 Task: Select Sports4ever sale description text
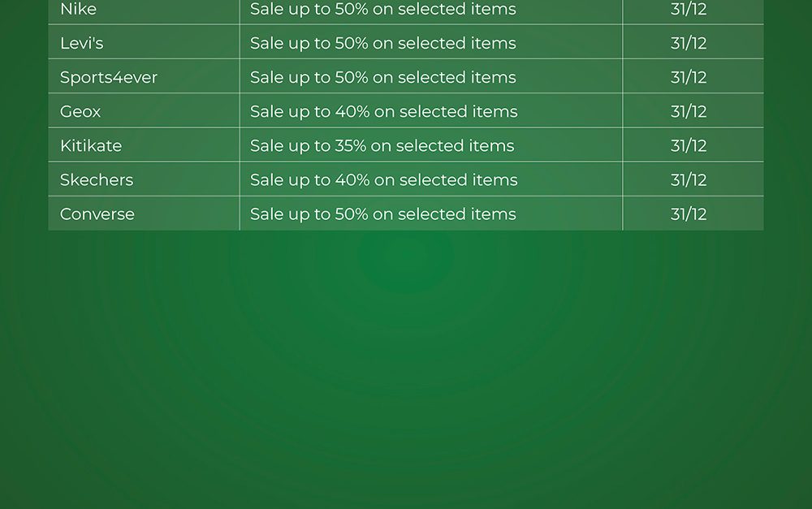pos(382,77)
